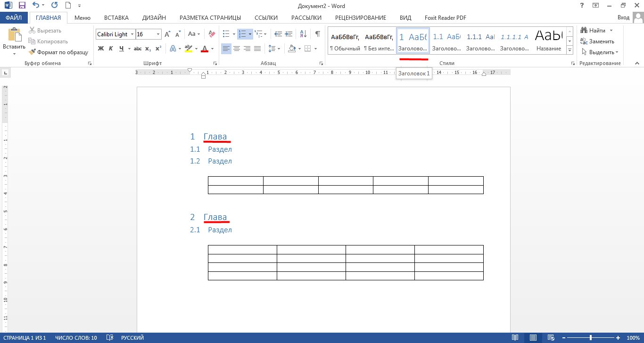Justify the paragraph text
This screenshot has height=343, width=644.
point(257,49)
